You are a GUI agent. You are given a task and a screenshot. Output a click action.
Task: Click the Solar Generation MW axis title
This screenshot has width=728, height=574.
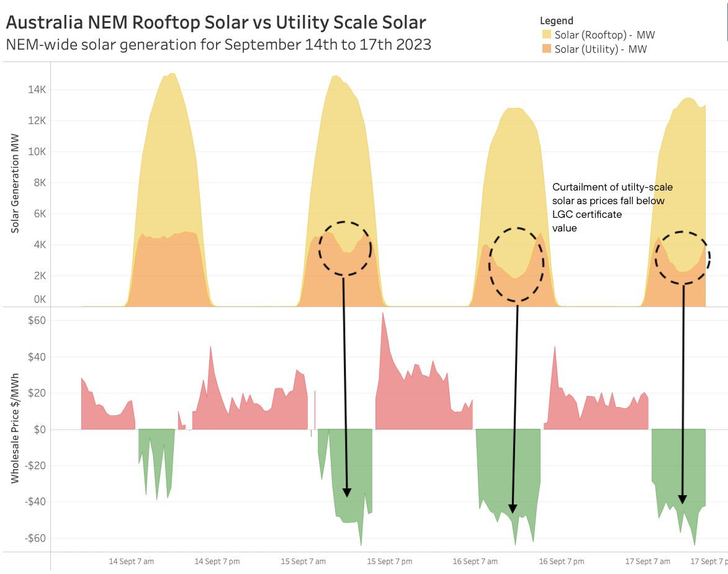(x=15, y=184)
